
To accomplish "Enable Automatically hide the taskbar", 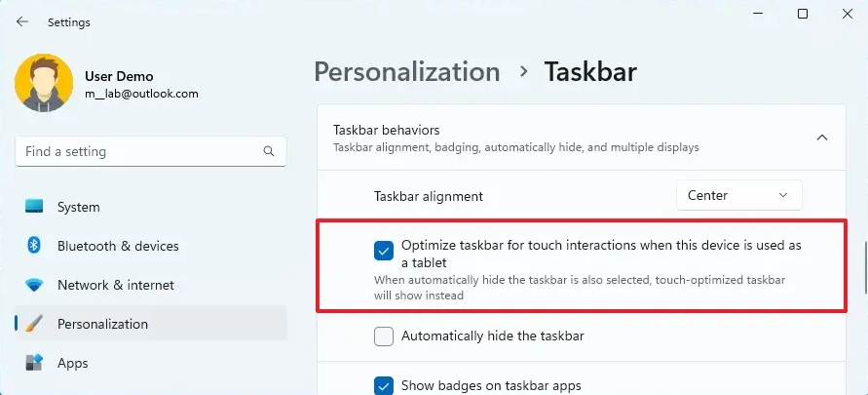I will click(384, 336).
